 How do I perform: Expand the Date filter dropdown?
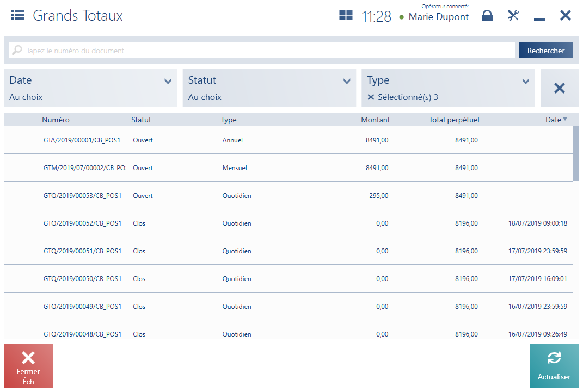(90, 88)
